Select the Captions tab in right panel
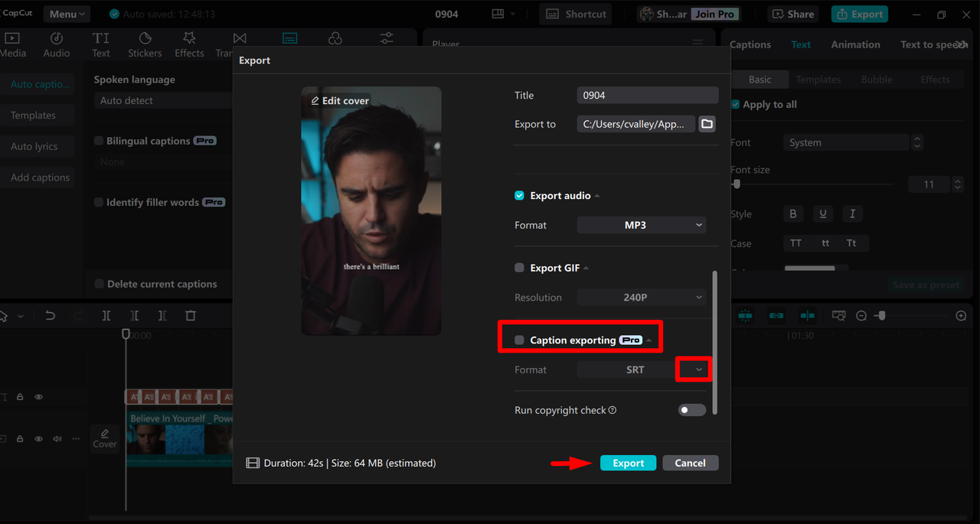980x524 pixels. coord(750,44)
